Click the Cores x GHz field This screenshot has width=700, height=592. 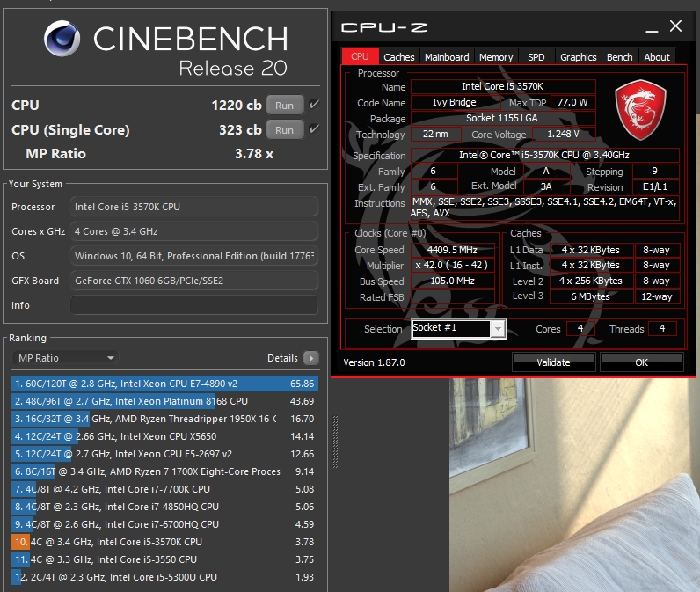(x=194, y=231)
